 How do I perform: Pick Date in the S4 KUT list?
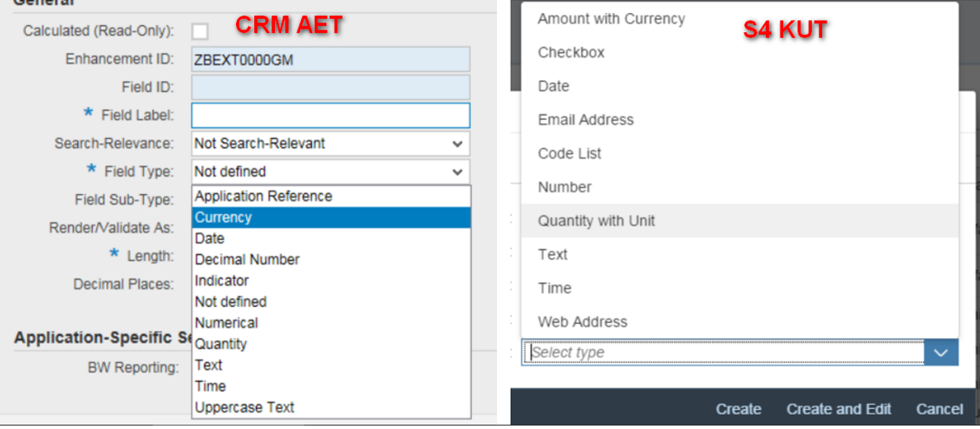coord(740,86)
